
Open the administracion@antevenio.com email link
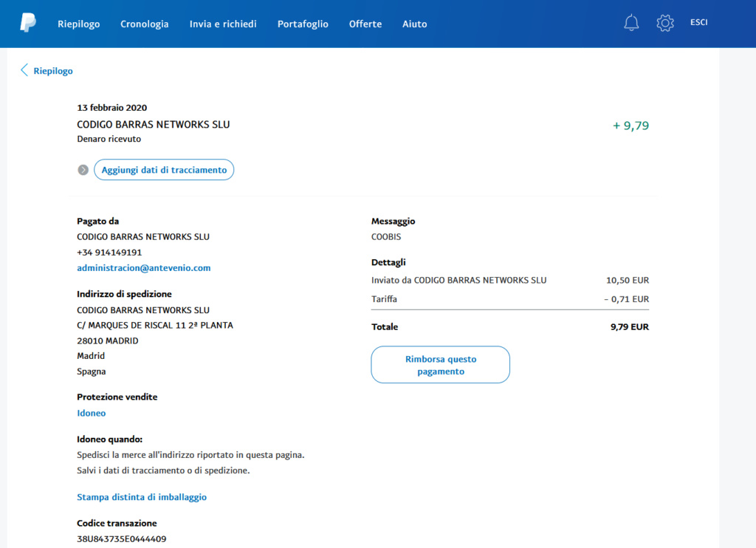pyautogui.click(x=144, y=268)
